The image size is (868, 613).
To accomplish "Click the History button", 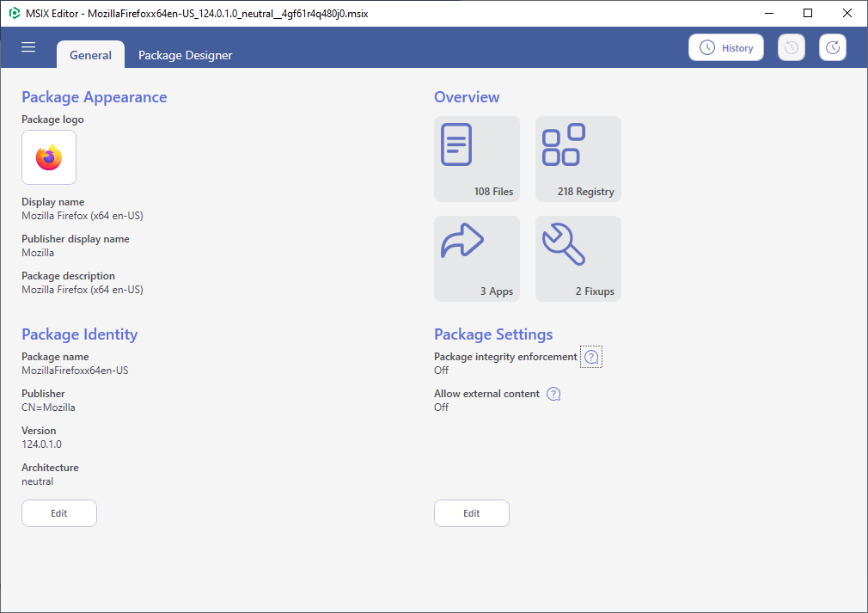I will [x=725, y=47].
